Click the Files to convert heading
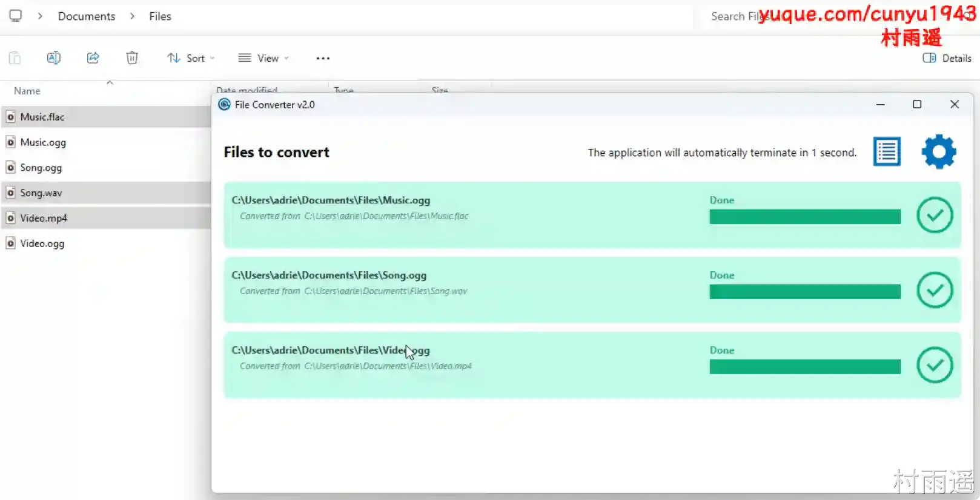 [x=277, y=152]
